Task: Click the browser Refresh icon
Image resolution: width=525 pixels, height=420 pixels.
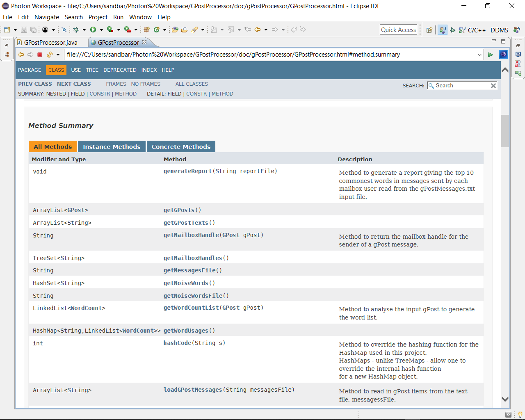Action: pos(50,55)
